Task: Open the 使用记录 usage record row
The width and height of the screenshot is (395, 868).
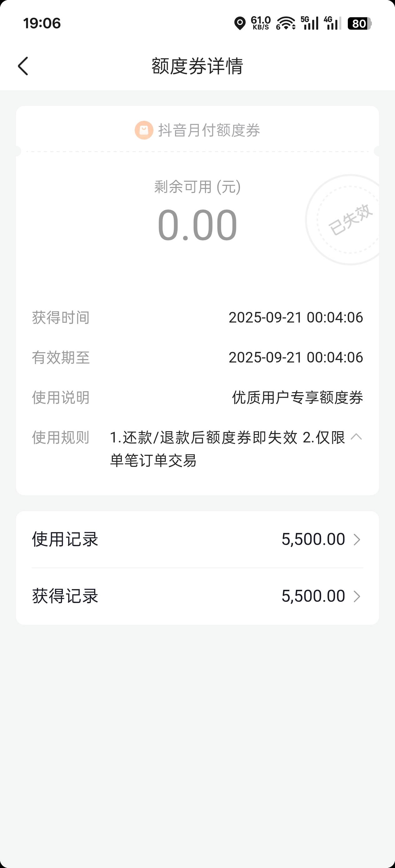Action: (x=197, y=540)
